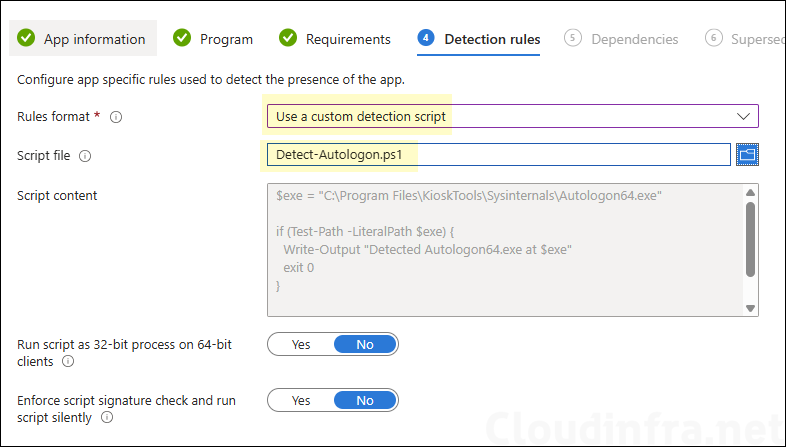786x447 pixels.
Task: Click info icon beside signature check setting
Action: click(x=107, y=417)
